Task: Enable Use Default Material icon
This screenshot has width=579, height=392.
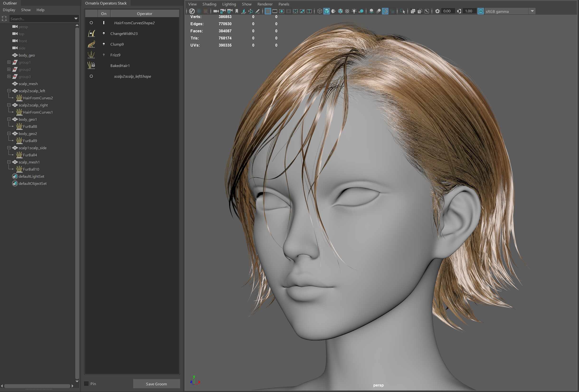Action: (333, 11)
